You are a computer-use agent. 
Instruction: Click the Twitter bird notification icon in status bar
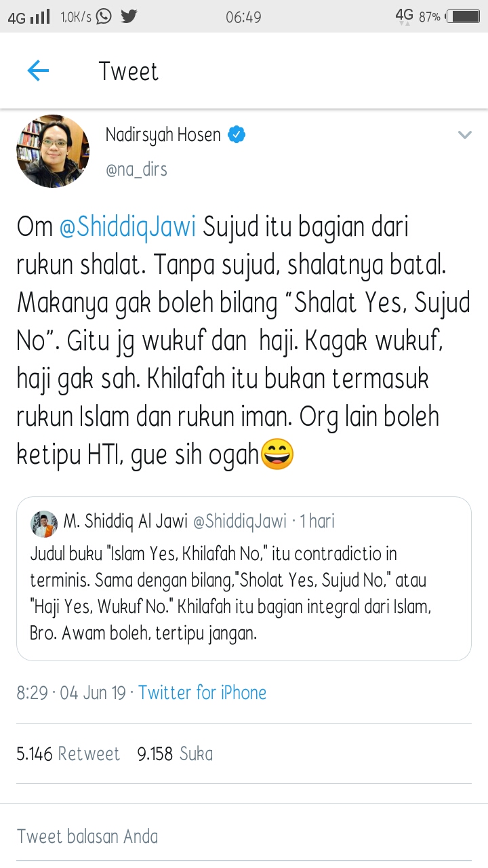click(129, 16)
